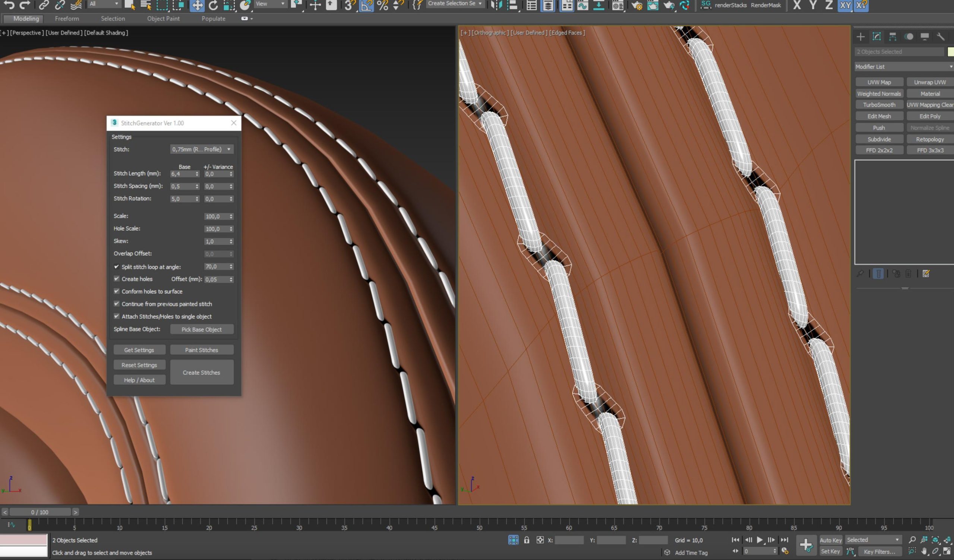Open the Mirror tool
Viewport: 954px width, 560px height.
tap(496, 5)
